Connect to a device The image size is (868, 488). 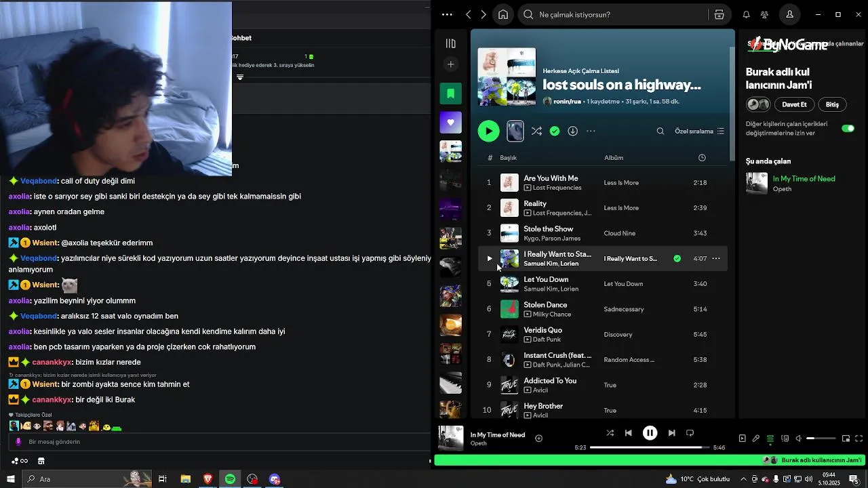pos(785,439)
